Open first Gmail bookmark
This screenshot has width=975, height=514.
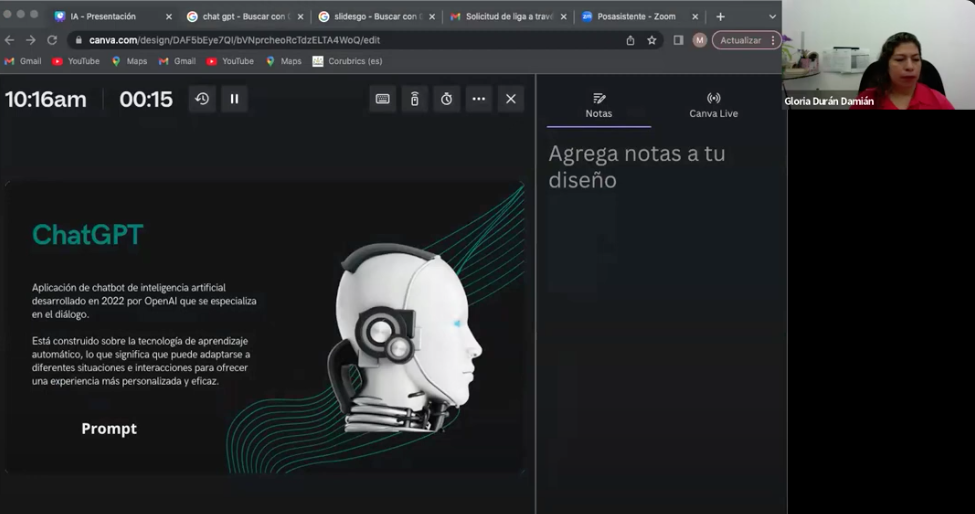pos(23,61)
